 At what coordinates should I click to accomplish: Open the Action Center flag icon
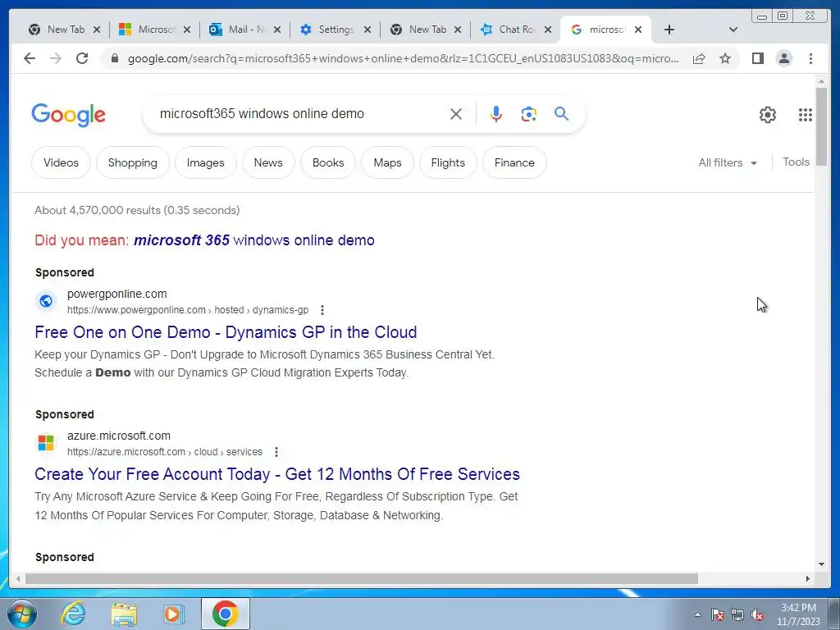[x=718, y=615]
